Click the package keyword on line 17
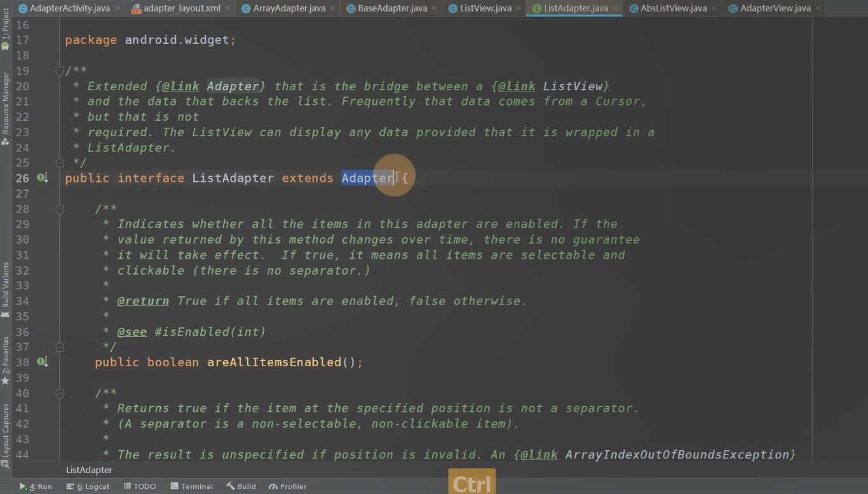Image resolution: width=868 pixels, height=494 pixels. click(91, 40)
